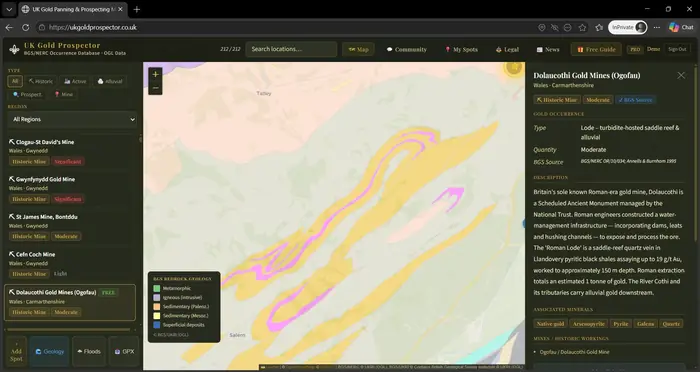Click the Add Spot button

16,352
